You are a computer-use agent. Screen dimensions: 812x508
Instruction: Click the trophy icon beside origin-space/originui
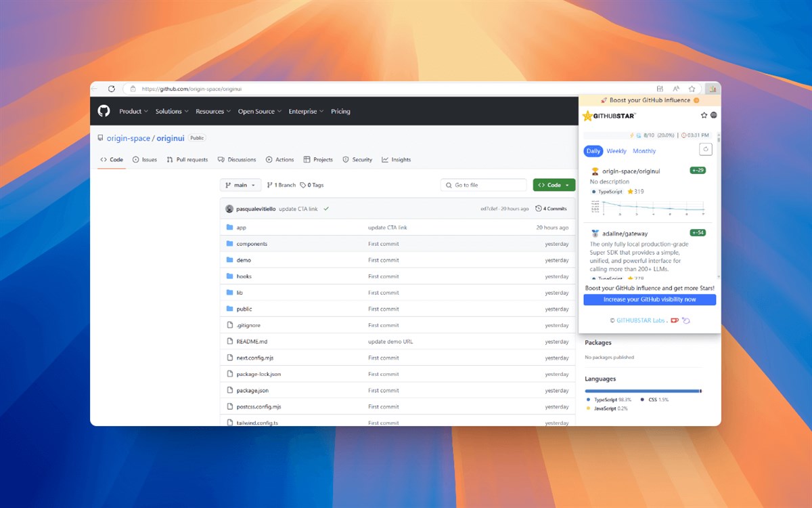[x=595, y=171]
